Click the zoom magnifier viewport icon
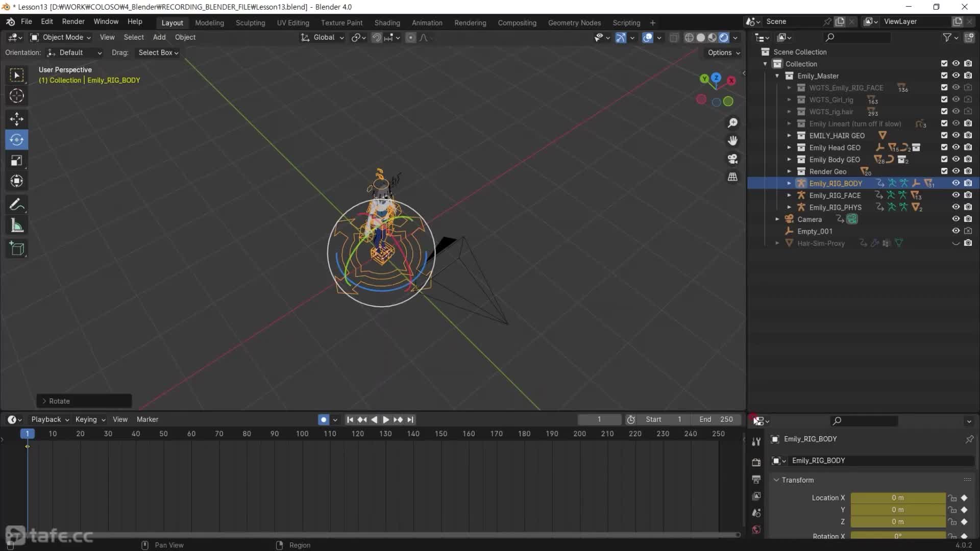Screen dimensions: 980x551 click(x=732, y=123)
